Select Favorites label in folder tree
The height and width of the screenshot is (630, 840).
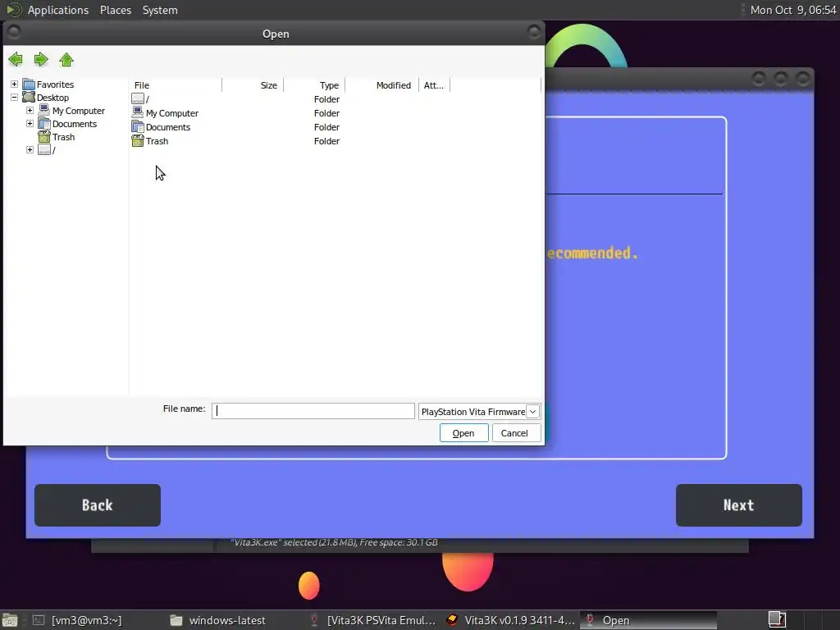[x=55, y=84]
